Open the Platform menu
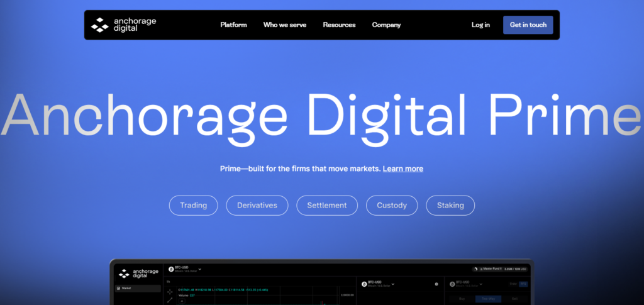This screenshot has height=305, width=644. pos(233,25)
